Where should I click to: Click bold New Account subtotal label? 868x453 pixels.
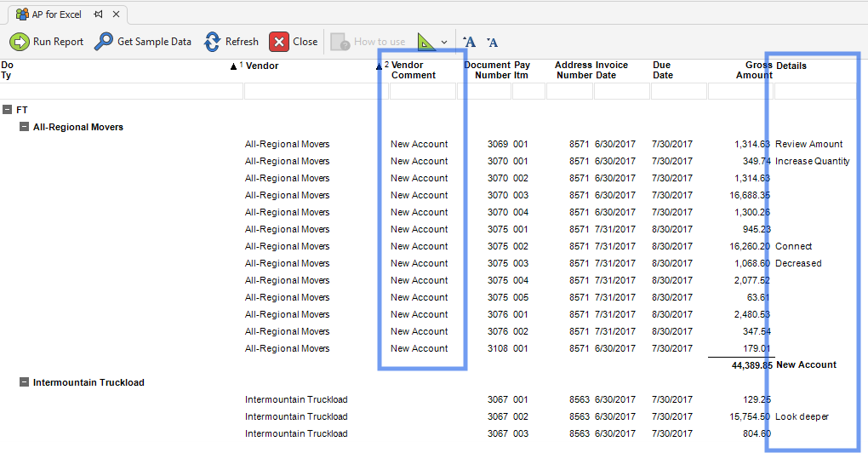tap(806, 365)
